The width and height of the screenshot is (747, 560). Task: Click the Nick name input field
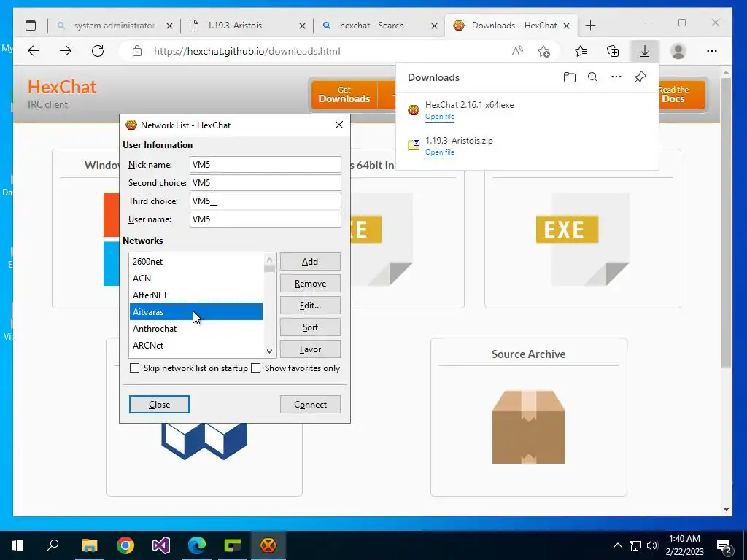(266, 164)
